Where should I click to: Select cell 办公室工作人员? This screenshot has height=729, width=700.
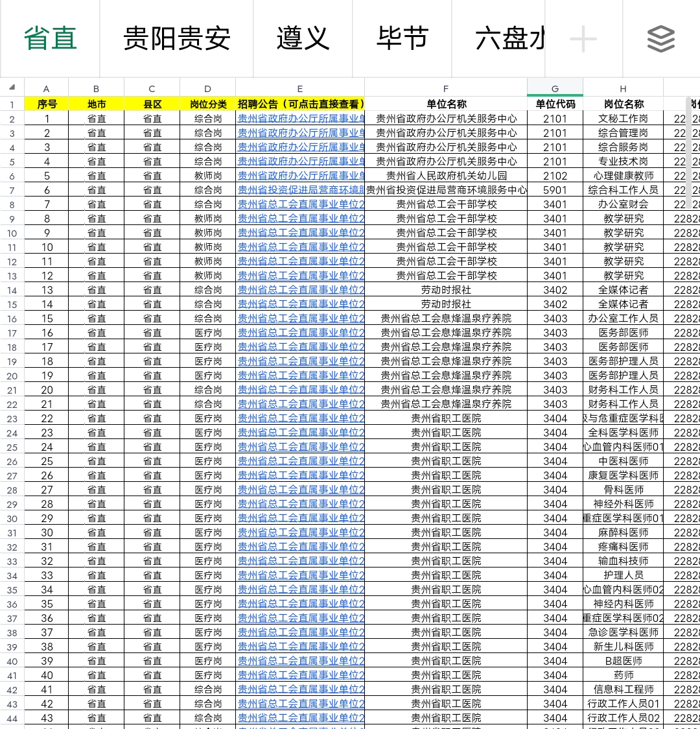tap(623, 318)
